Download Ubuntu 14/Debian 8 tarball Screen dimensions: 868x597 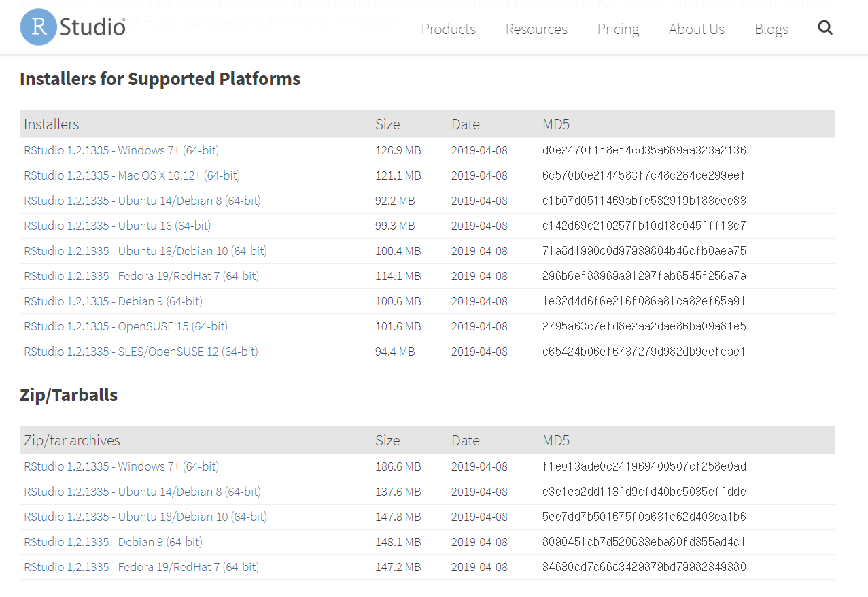[x=143, y=492]
